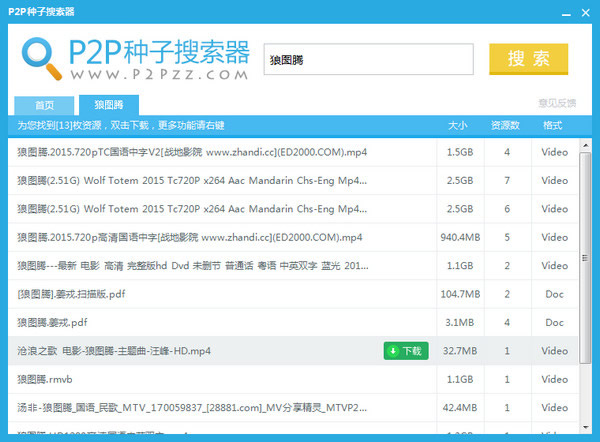Minimize the P2P种子搜索器 window
The height and width of the screenshot is (442, 600).
tap(566, 13)
